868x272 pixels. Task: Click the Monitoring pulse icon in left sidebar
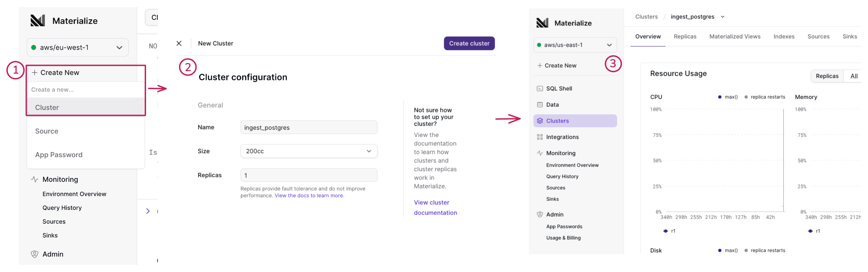click(x=34, y=179)
